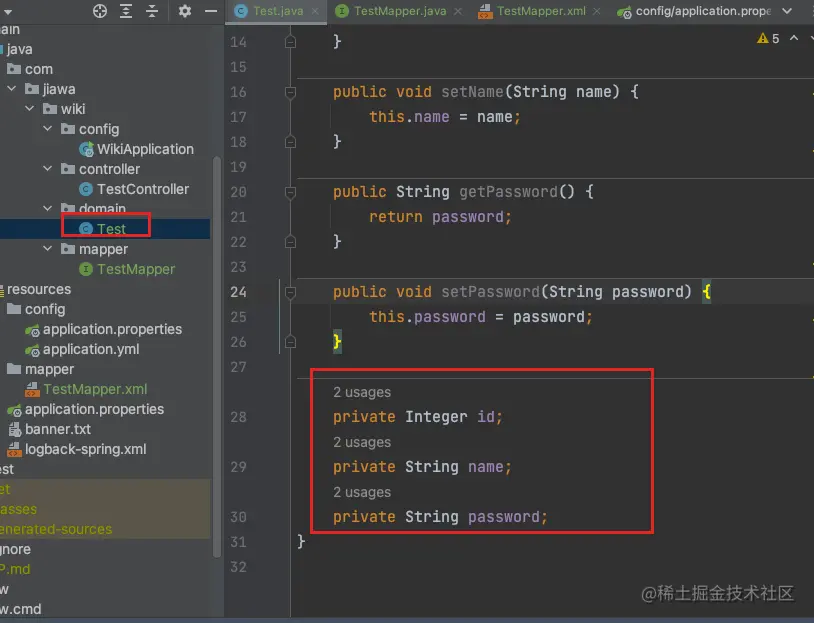Click the setPassword method name
Image resolution: width=814 pixels, height=623 pixels.
point(490,292)
